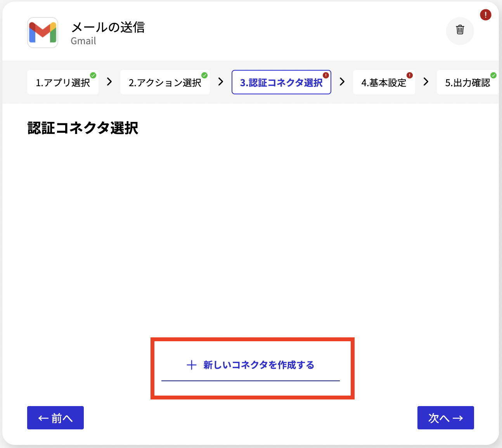Image resolution: width=502 pixels, height=448 pixels.
Task: Open the 1.アプリ選択 step tab
Action: pyautogui.click(x=63, y=82)
